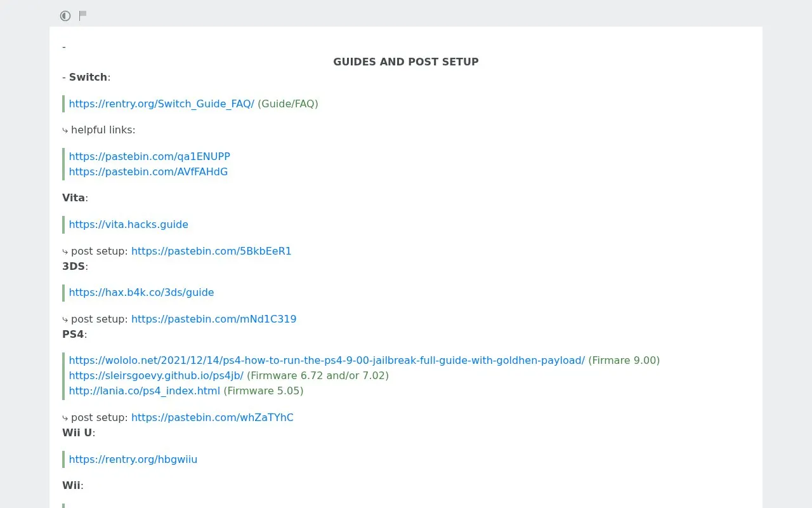Click the (Firmare 9.00) note
This screenshot has width=812, height=508.
624,360
